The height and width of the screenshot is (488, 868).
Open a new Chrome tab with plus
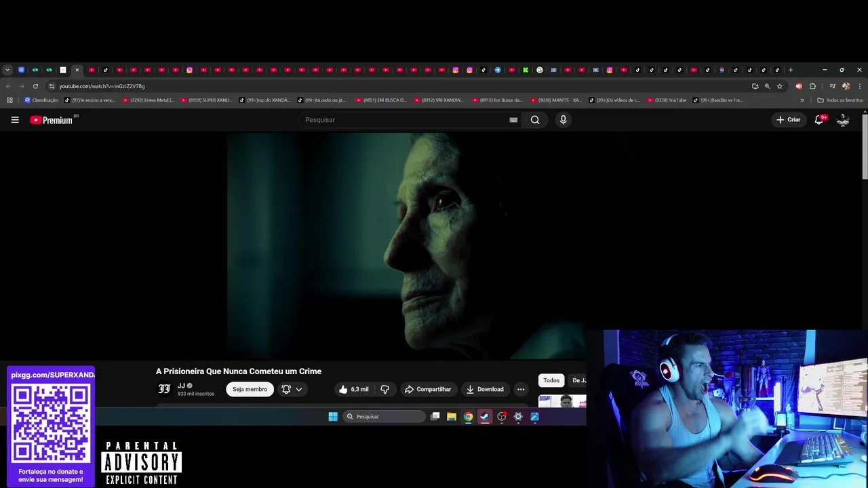coord(791,70)
